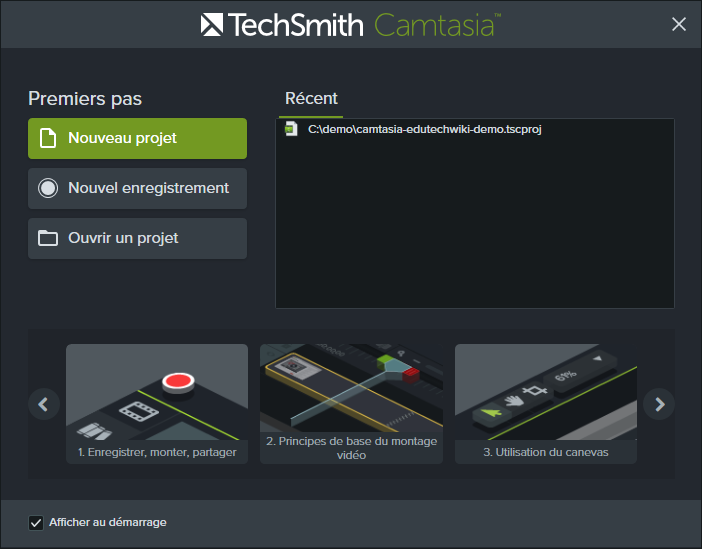Open tutorial Principes de base du montage vidéo
This screenshot has height=549, width=702.
(351, 404)
